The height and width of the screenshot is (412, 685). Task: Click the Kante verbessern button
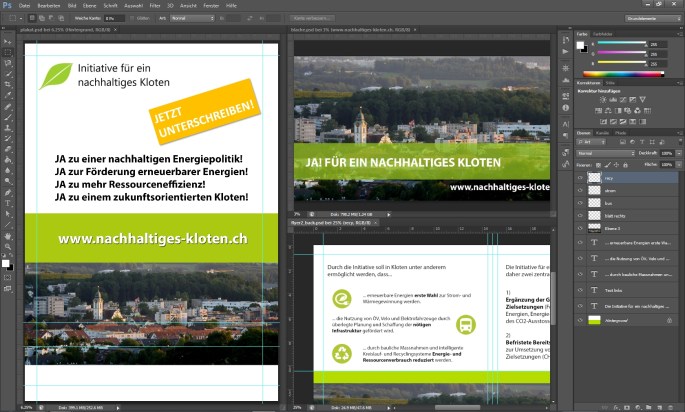(x=312, y=18)
